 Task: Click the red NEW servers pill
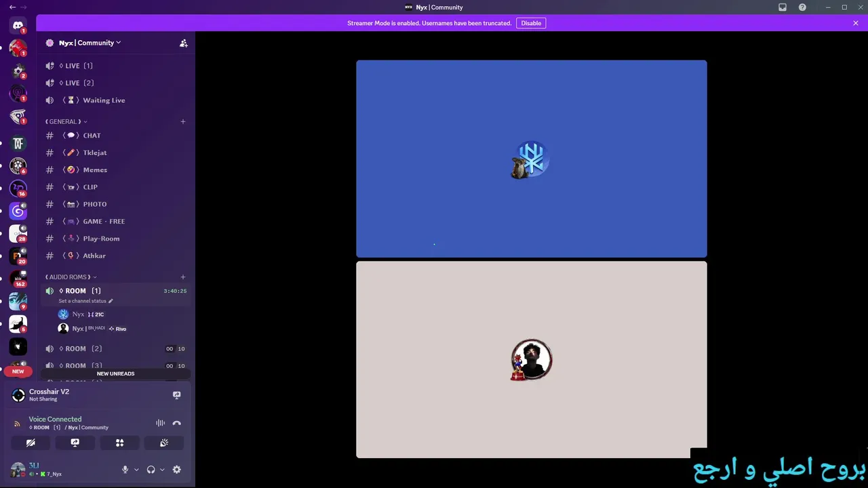coord(18,371)
